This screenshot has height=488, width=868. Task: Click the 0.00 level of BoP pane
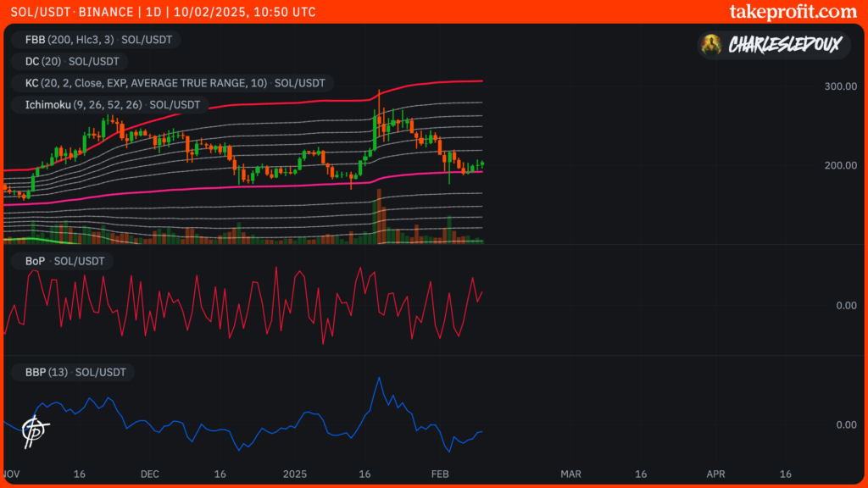[846, 305]
